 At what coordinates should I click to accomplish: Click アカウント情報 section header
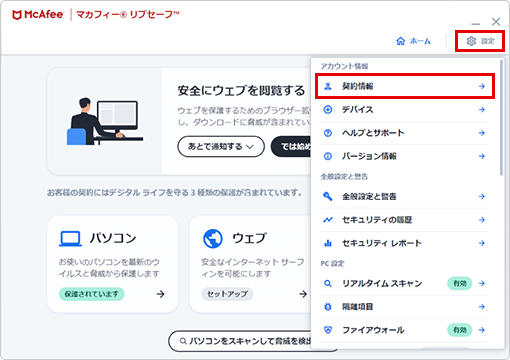click(x=344, y=66)
